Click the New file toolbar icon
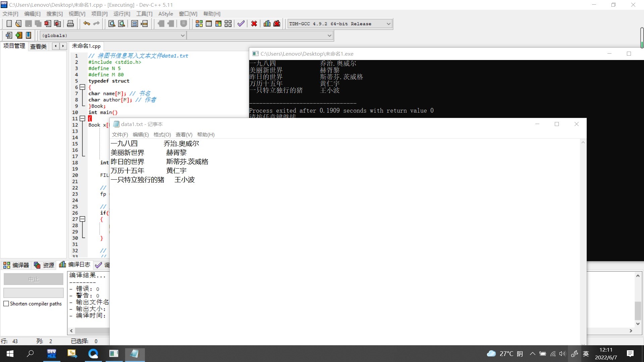This screenshot has width=644, height=362. pos(9,23)
